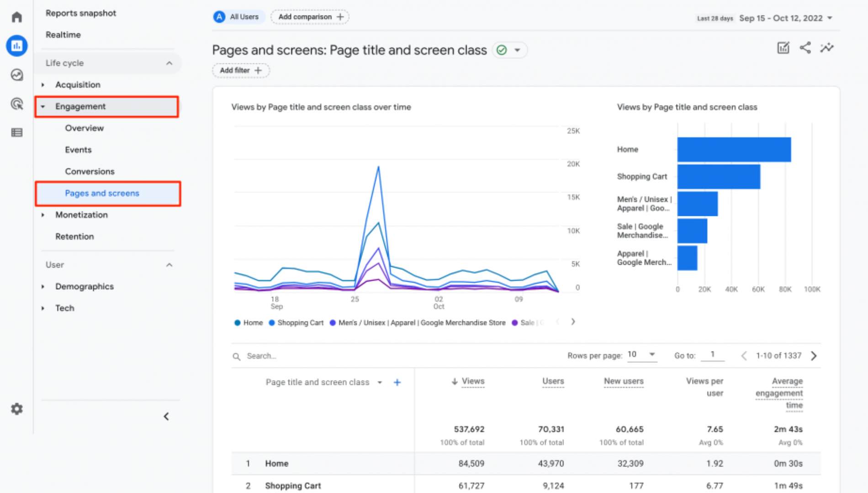Sort by the Views column header
Image resolution: width=868 pixels, height=493 pixels.
pos(472,381)
